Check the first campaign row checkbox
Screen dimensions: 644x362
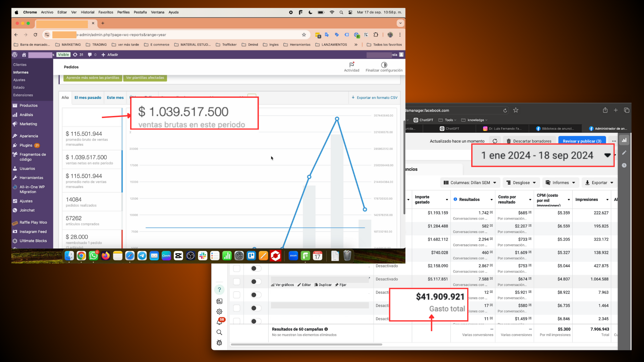pyautogui.click(x=236, y=268)
